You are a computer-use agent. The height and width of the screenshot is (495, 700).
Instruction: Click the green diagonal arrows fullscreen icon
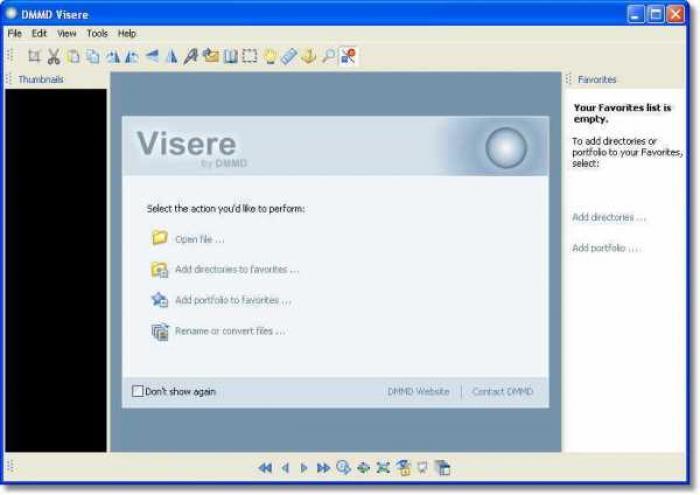click(383, 468)
